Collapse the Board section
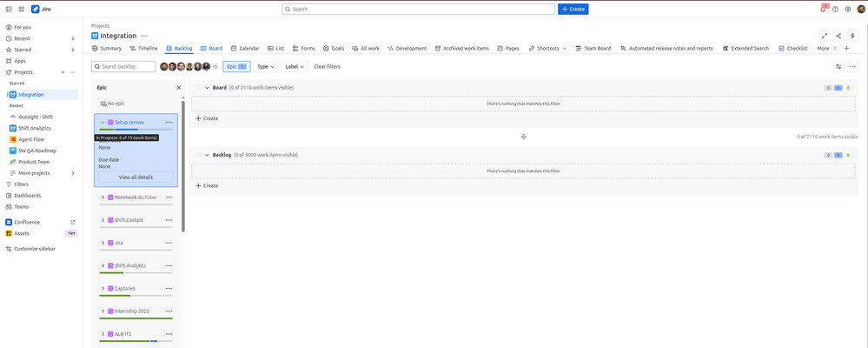Viewport: 868px width, 348px height. (x=207, y=88)
